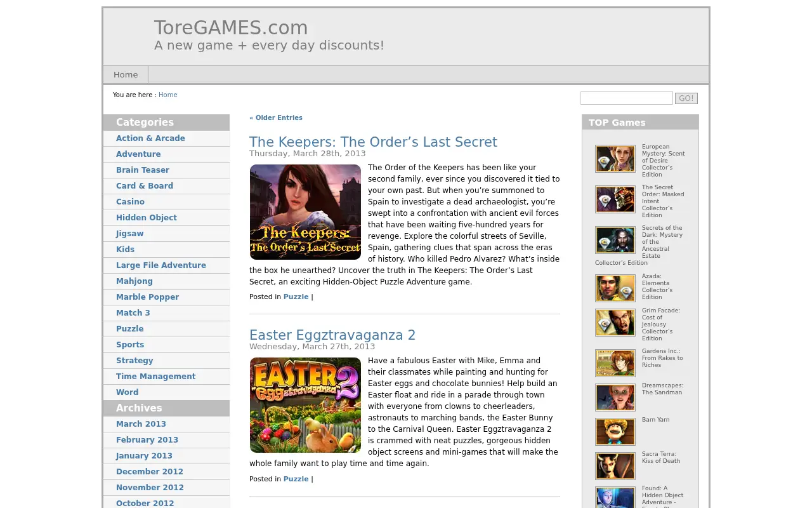This screenshot has width=812, height=508.
Task: Open European Mystery game thumbnail icon
Action: 615,159
